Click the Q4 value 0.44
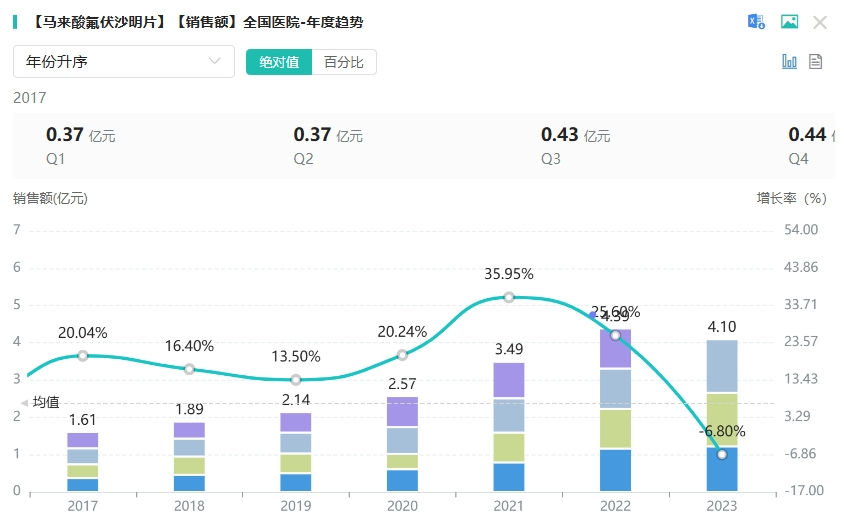This screenshot has height=521, width=844. pos(807,135)
